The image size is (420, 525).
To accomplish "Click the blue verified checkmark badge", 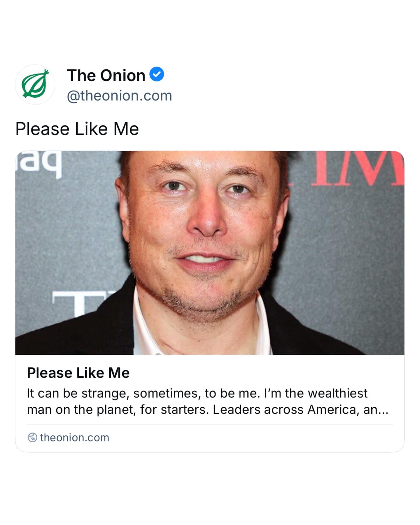I will tap(157, 74).
